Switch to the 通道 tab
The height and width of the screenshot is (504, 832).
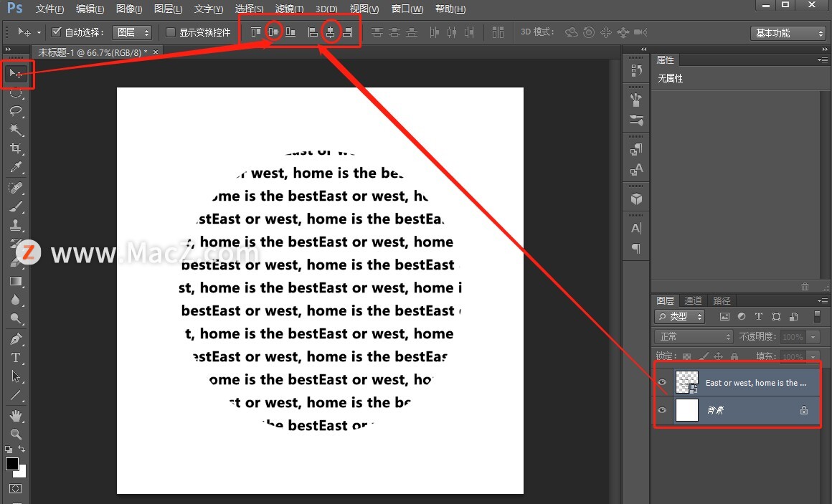pyautogui.click(x=693, y=301)
